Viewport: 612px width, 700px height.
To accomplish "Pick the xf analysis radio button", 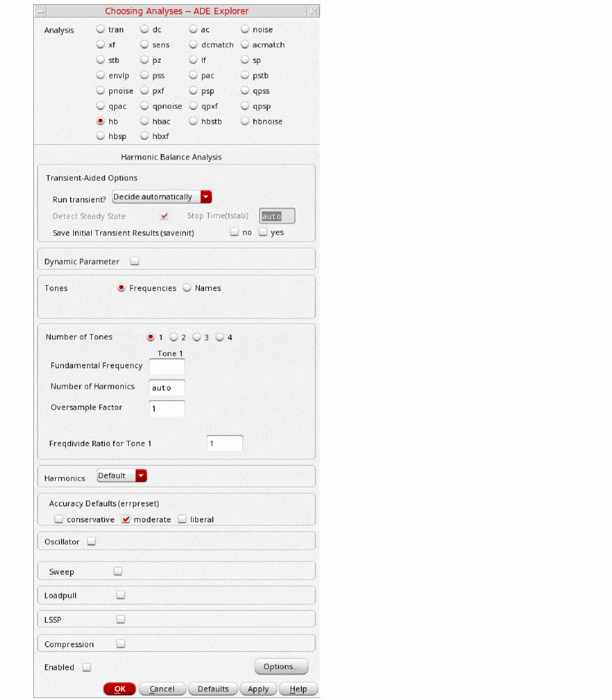I will coord(101,45).
